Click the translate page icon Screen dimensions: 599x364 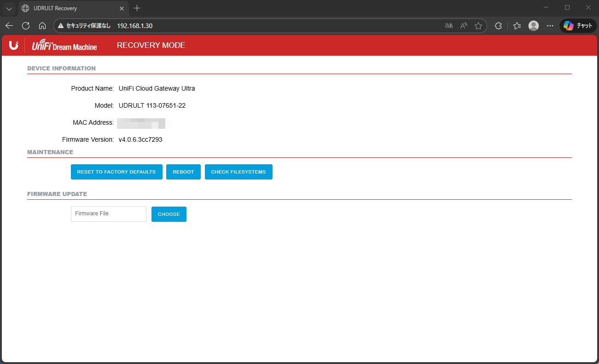pyautogui.click(x=449, y=26)
